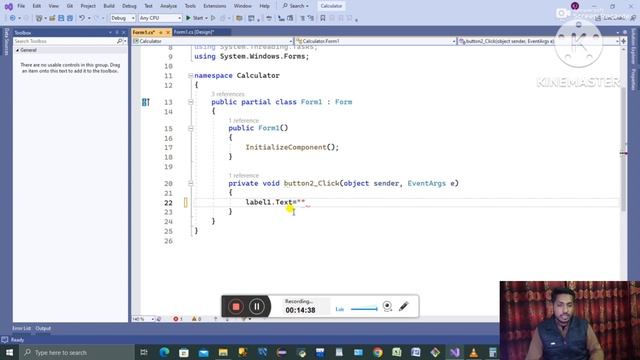Click the '3 references' CodeLens link
640x360 pixels.
(x=228, y=94)
